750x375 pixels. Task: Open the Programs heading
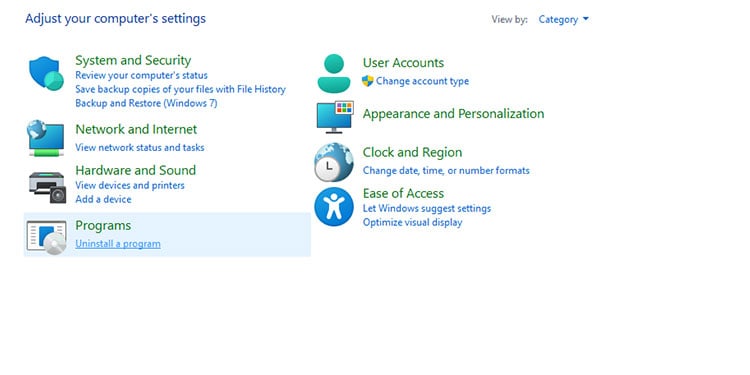[103, 225]
